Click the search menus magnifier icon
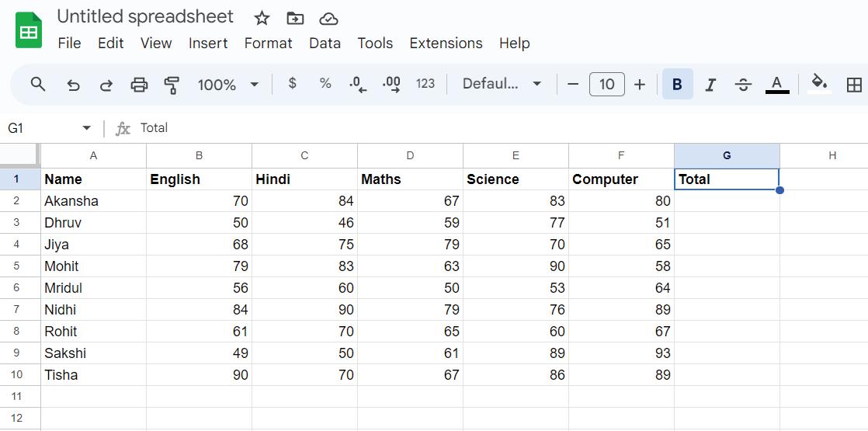Image resolution: width=868 pixels, height=431 pixels. tap(38, 84)
